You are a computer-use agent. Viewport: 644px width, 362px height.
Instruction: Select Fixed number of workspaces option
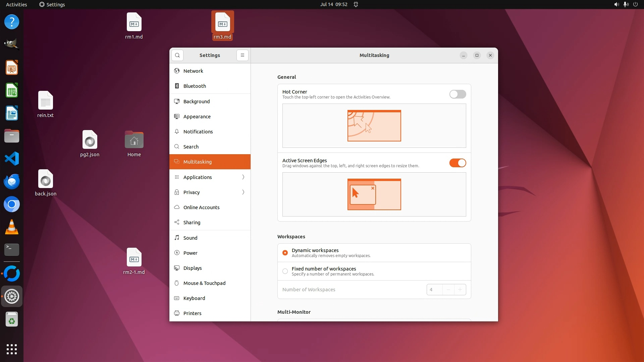[x=285, y=271]
